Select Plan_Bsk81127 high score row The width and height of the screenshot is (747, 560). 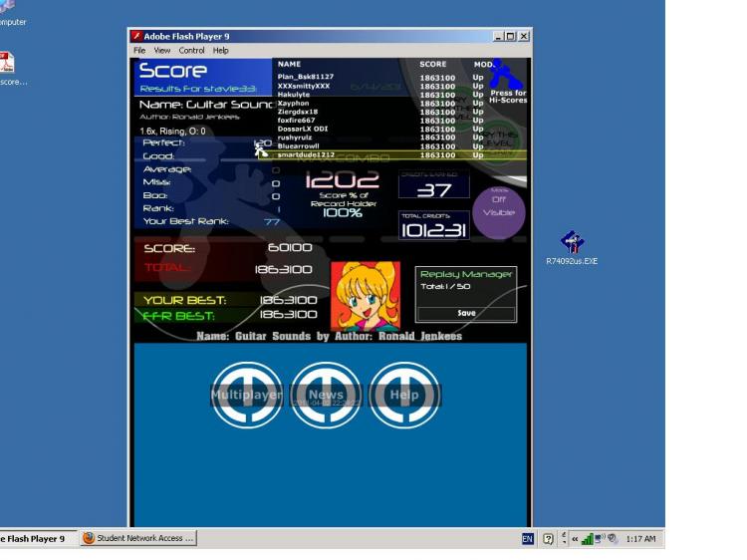point(379,77)
